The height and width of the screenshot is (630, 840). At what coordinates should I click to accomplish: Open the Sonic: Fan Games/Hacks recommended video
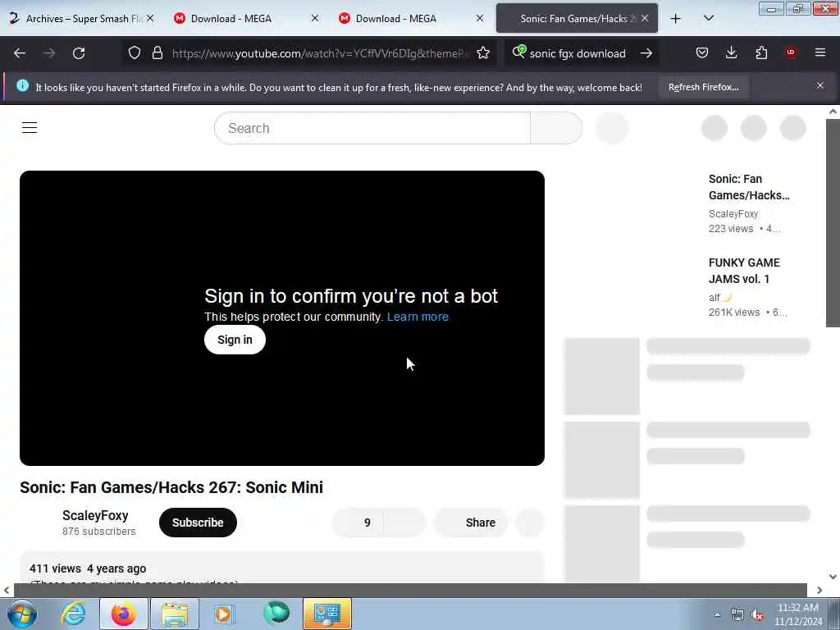(748, 187)
